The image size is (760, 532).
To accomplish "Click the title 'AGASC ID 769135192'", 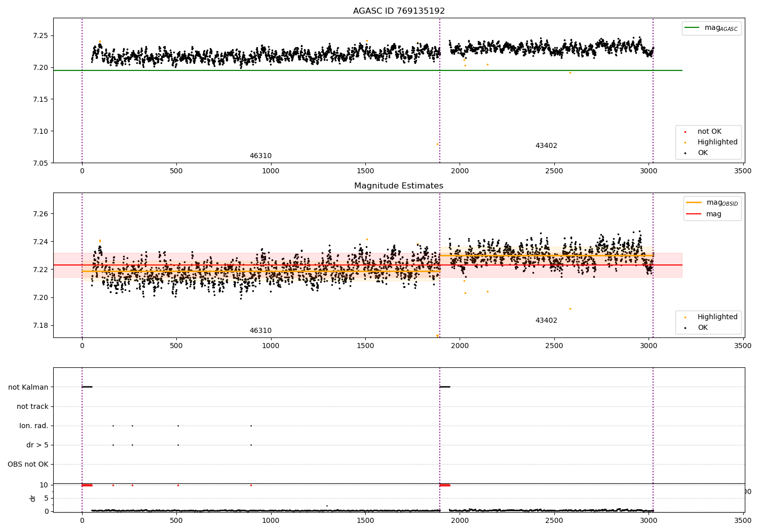I will 399,11.
